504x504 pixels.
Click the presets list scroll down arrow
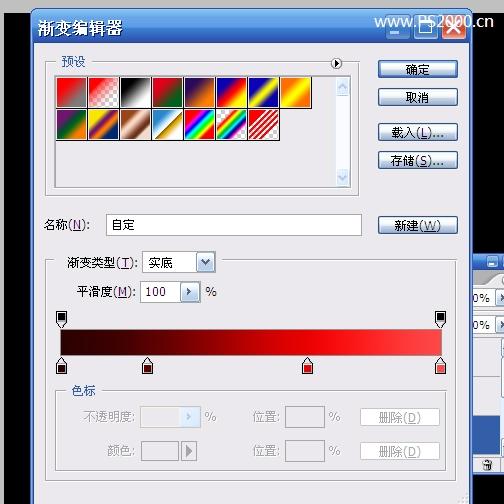[343, 177]
